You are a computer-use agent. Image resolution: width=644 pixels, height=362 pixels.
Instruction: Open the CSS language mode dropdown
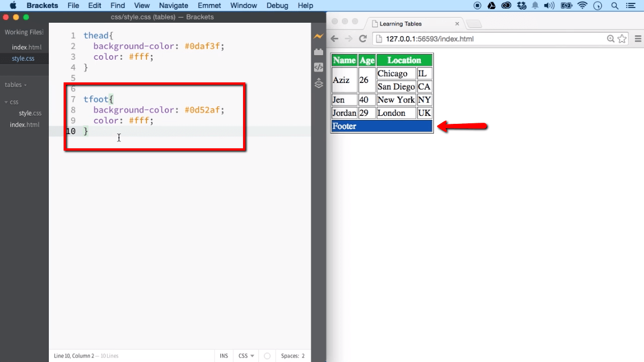pos(246,356)
